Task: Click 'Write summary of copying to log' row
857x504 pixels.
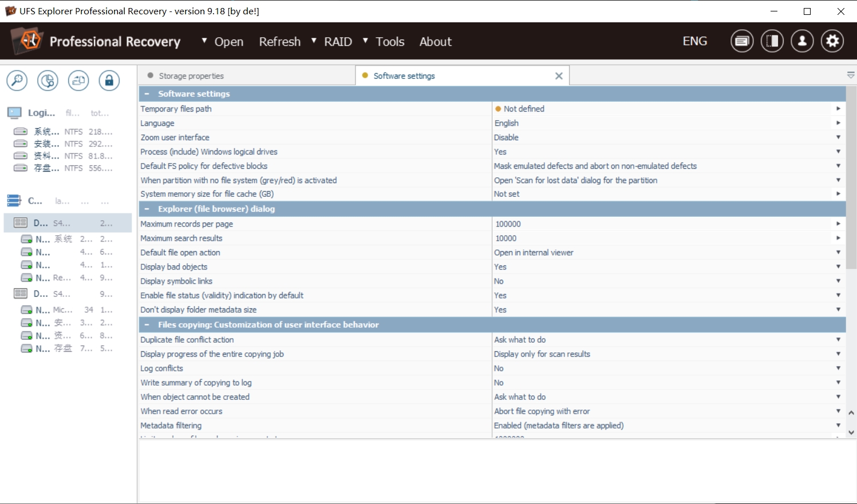Action: (x=492, y=383)
